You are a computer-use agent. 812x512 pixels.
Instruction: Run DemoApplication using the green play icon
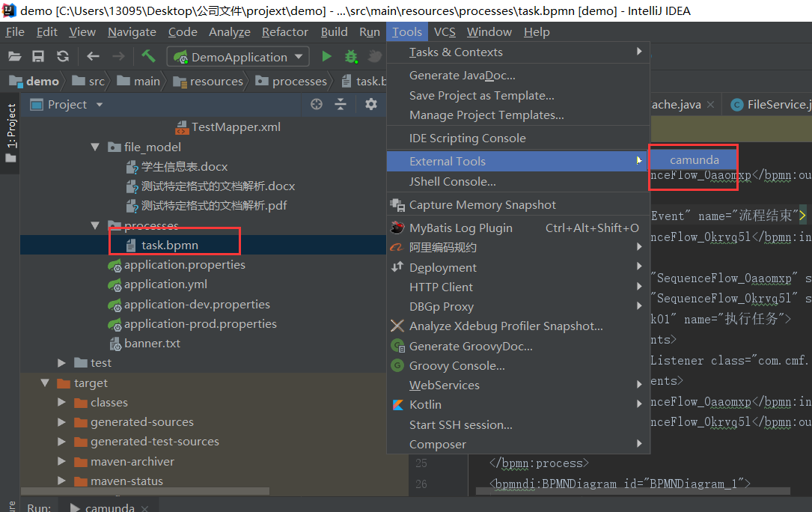pos(327,56)
